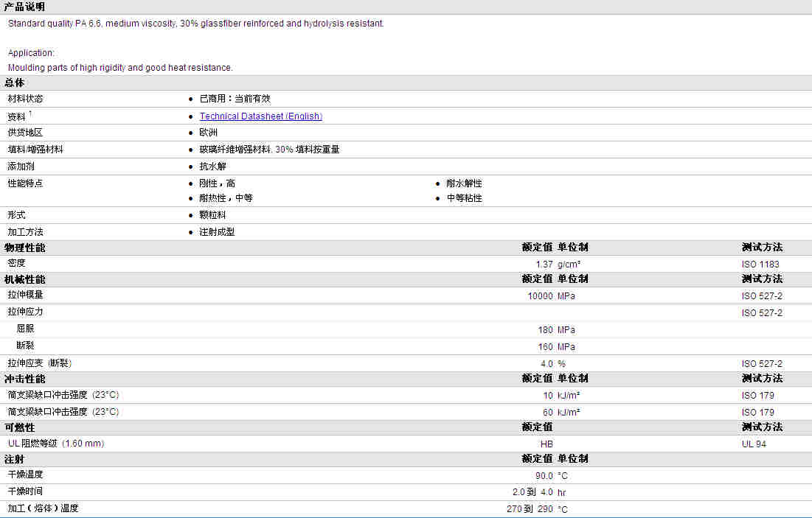Click the 机械性能 section header
812x518 pixels.
pyautogui.click(x=24, y=279)
